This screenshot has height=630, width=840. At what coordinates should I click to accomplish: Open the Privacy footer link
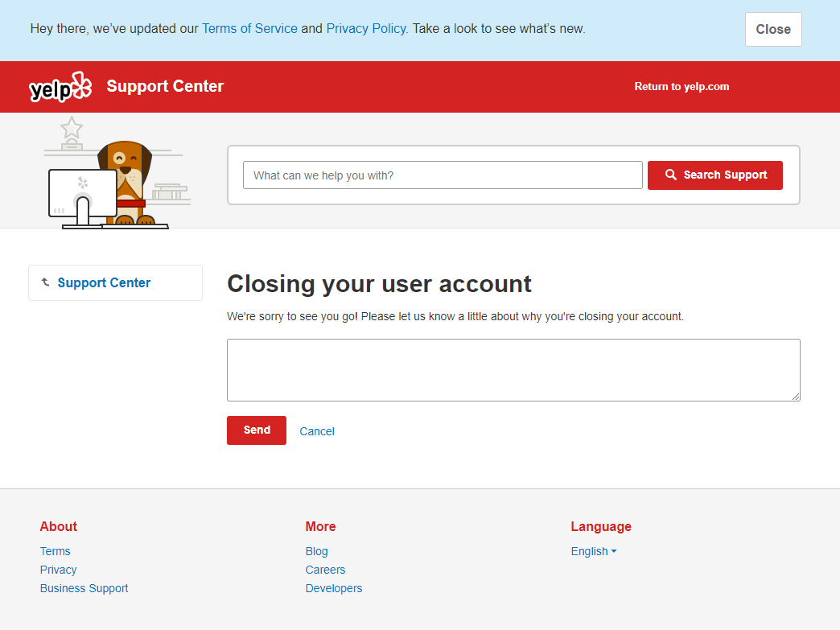(59, 570)
